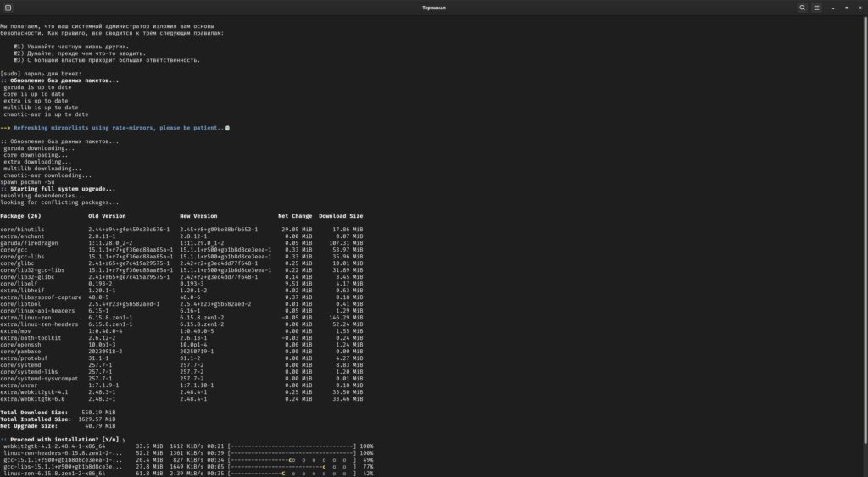Click the 'chaotic-aur is up to date' line
Viewport: 868px width, 477px height.
(x=46, y=114)
